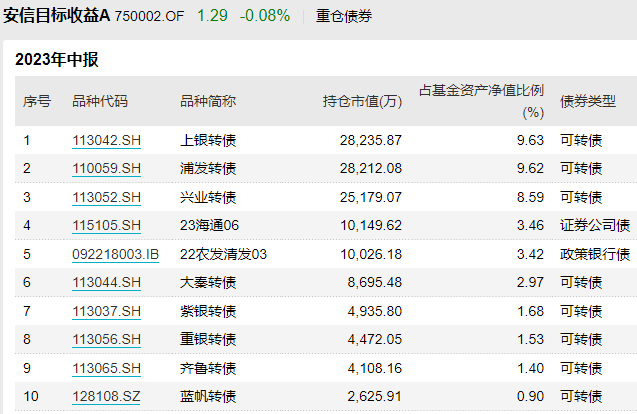Click the 债券类型 column header
This screenshot has height=414, width=637.
point(587,101)
